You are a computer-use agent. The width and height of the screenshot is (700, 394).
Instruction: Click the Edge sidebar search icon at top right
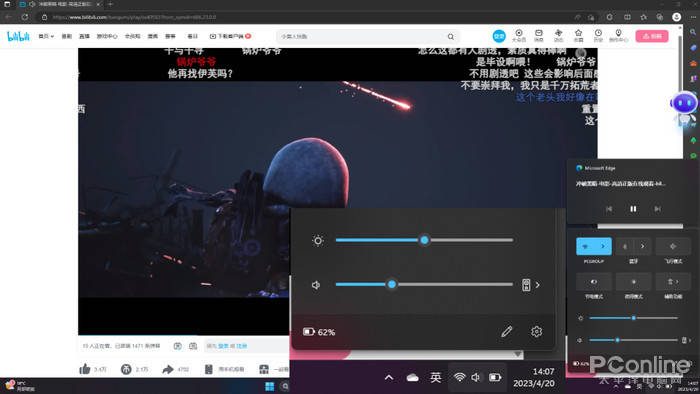click(693, 32)
